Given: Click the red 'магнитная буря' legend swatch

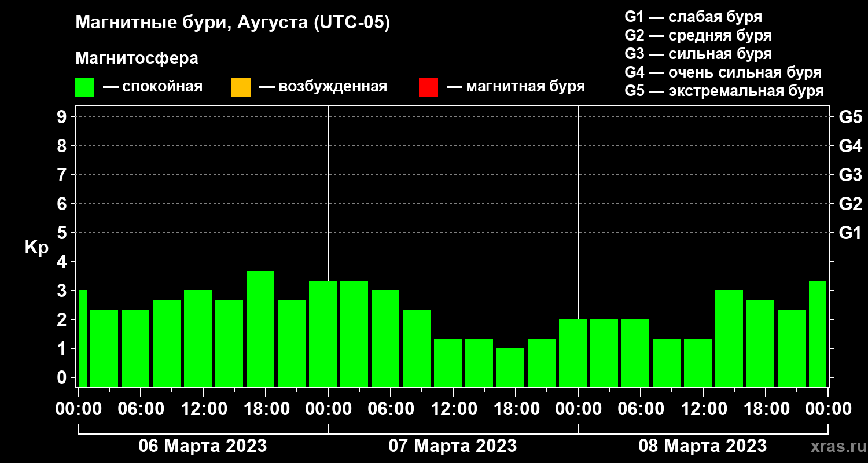Looking at the screenshot, I should (x=428, y=87).
